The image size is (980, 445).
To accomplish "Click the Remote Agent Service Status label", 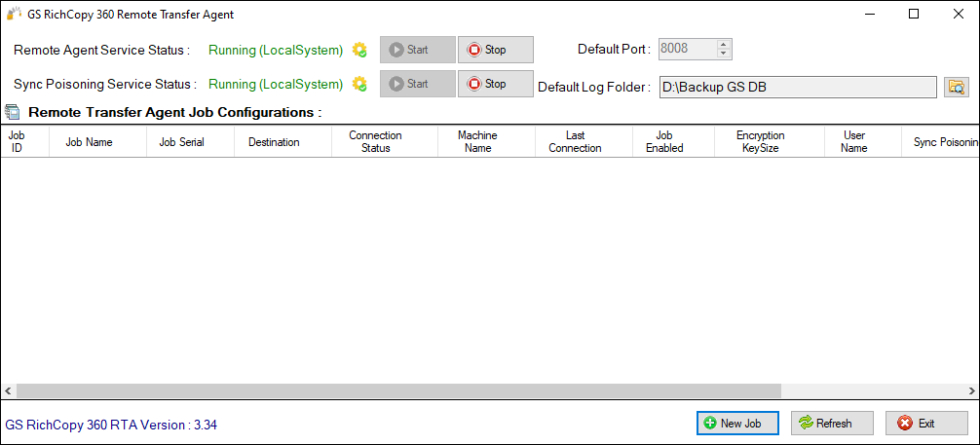I will click(102, 51).
